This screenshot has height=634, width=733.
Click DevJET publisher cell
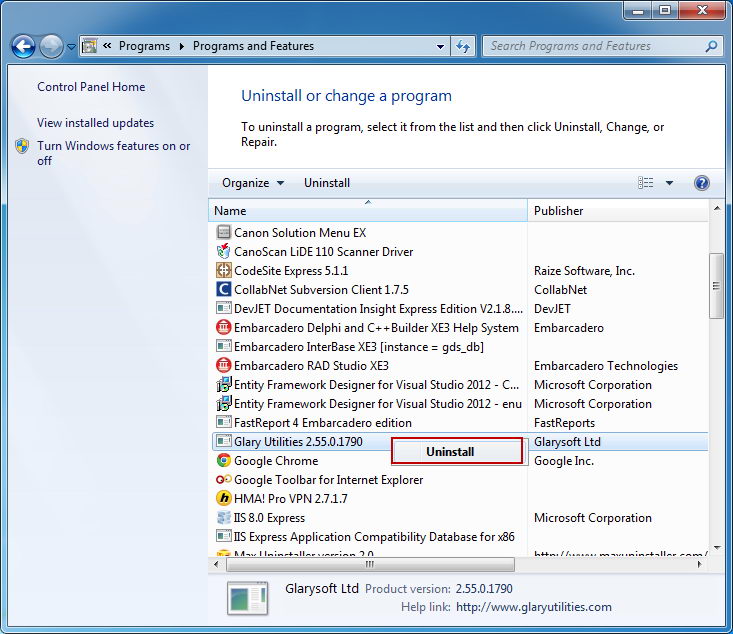click(x=552, y=309)
